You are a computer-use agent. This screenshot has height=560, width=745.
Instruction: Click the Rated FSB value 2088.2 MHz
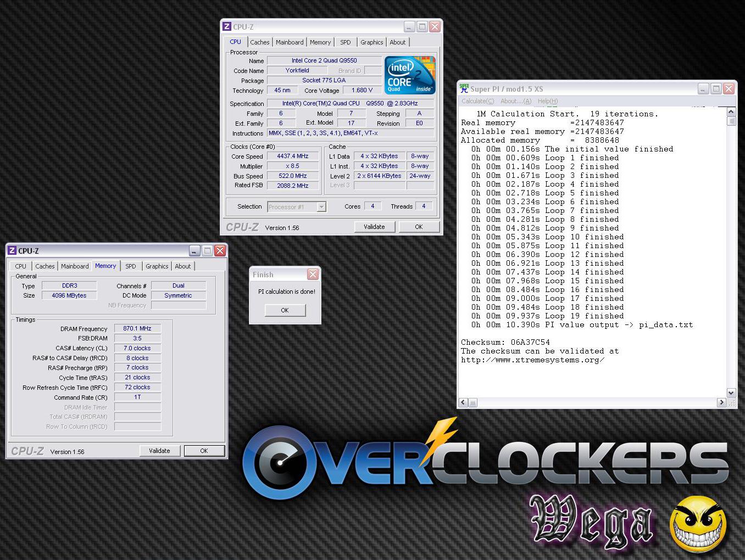[293, 186]
